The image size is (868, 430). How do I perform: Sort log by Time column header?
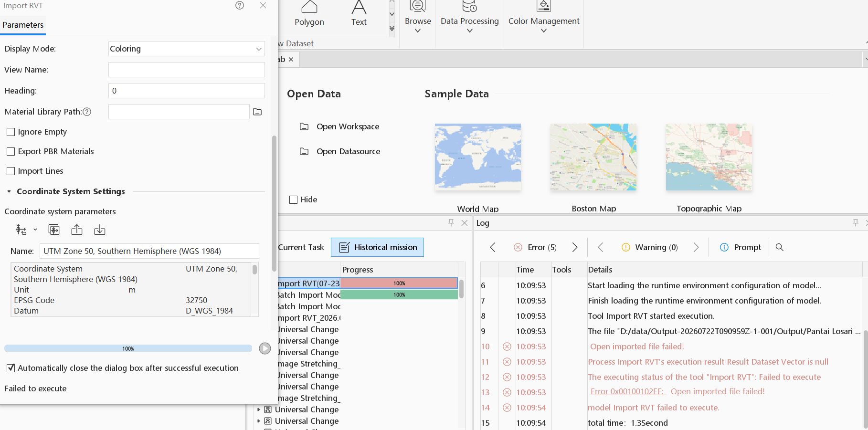pyautogui.click(x=533, y=270)
